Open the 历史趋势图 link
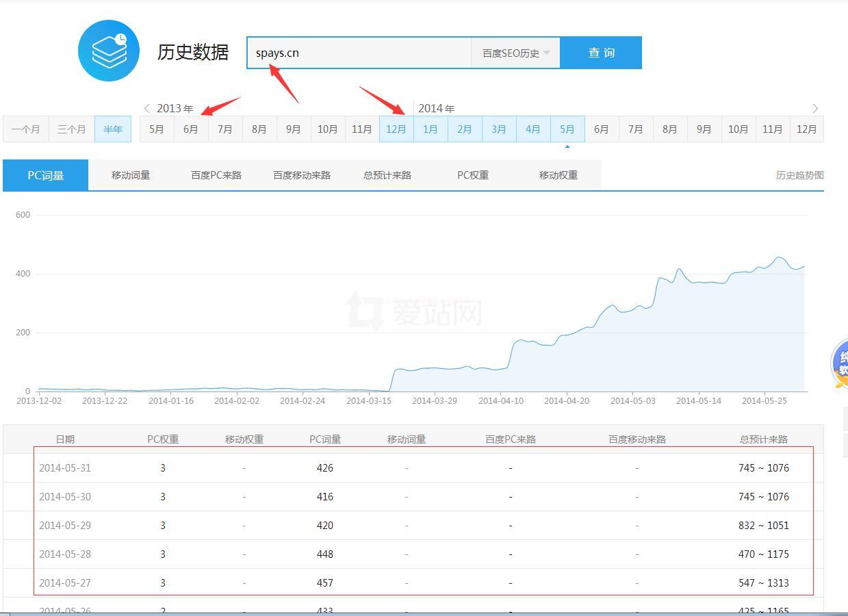This screenshot has width=848, height=616. [799, 175]
